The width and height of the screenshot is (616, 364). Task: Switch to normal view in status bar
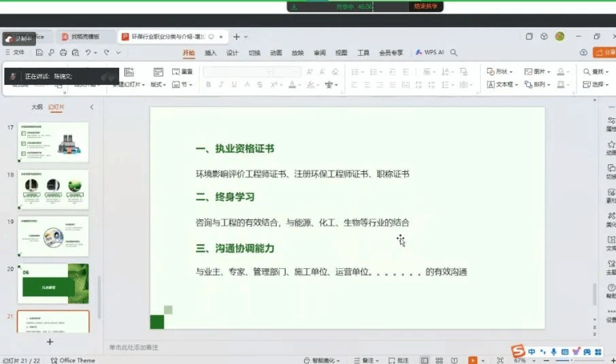pos(425,360)
